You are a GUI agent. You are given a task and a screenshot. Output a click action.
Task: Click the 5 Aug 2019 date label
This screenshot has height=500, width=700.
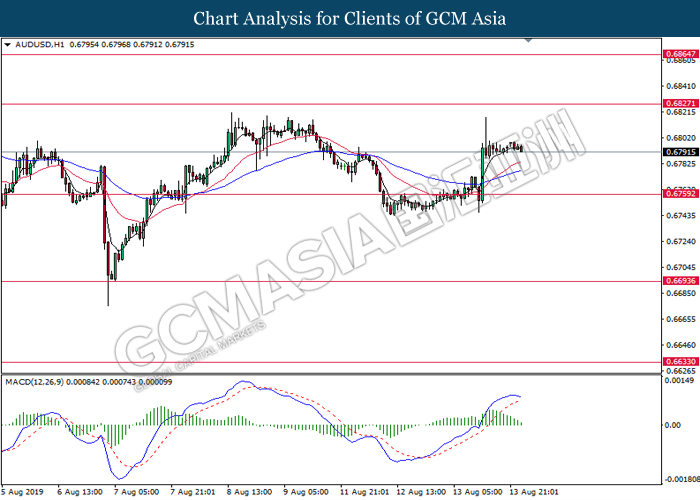[22, 492]
